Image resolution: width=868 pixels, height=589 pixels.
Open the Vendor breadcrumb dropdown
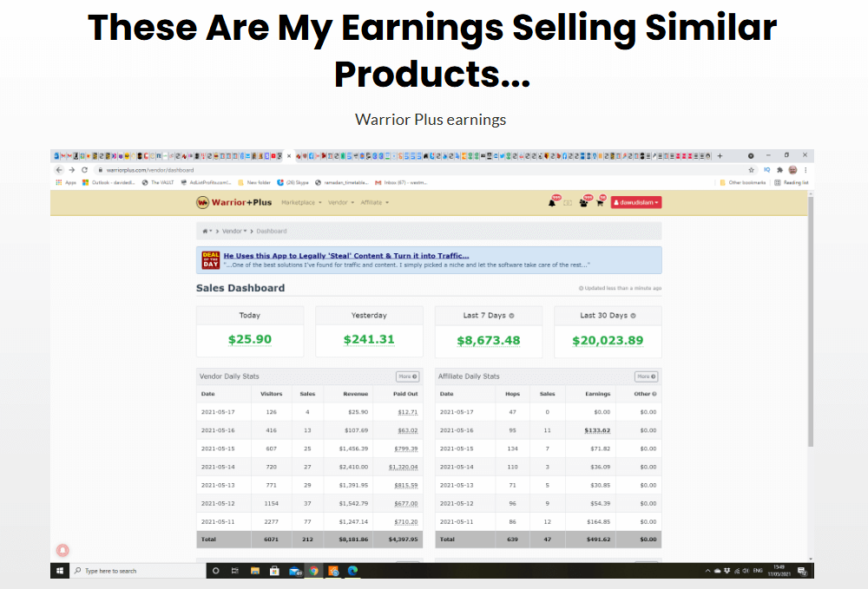233,232
